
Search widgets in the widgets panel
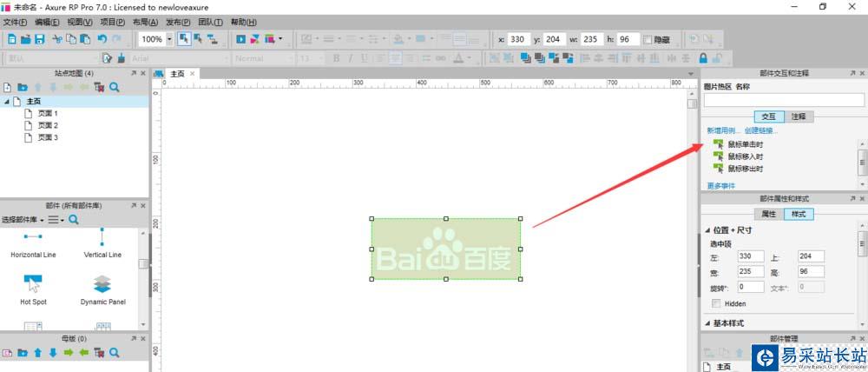pos(74,220)
